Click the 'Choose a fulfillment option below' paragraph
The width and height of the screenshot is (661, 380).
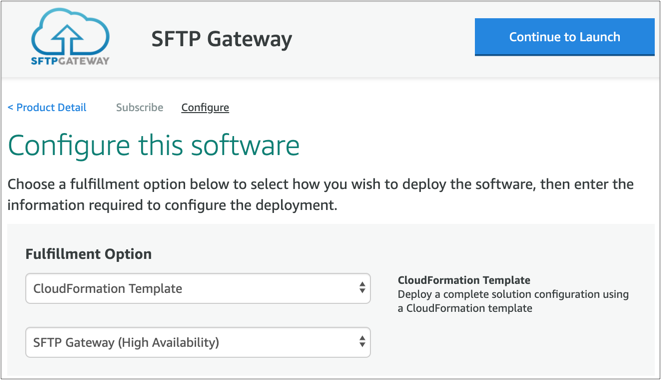click(x=320, y=194)
